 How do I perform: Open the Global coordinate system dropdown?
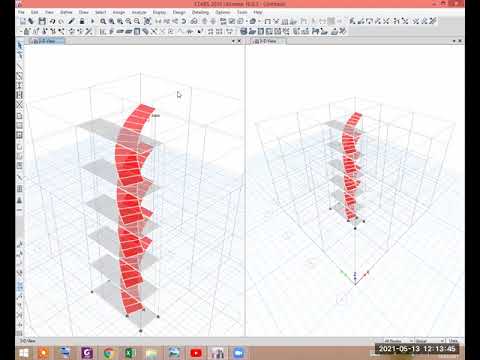(x=429, y=341)
